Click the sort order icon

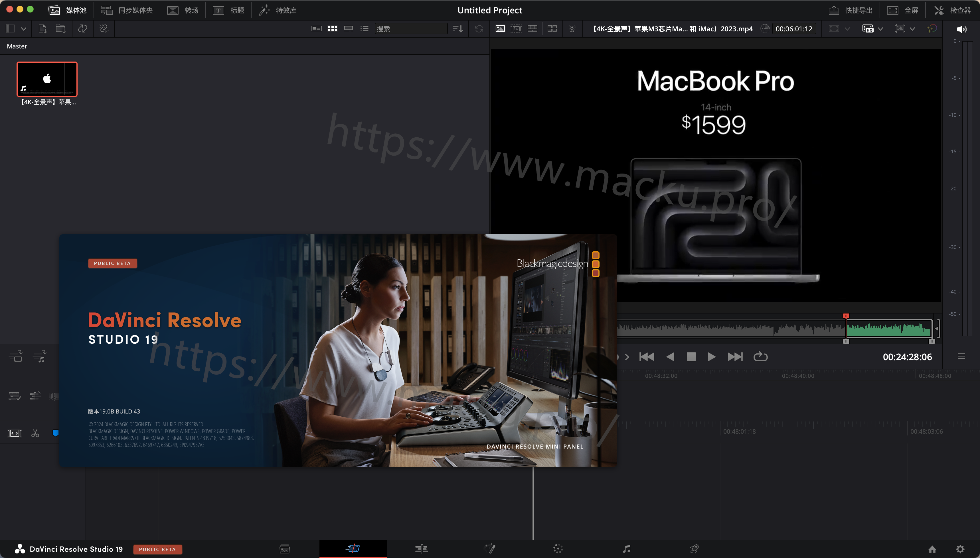point(458,29)
